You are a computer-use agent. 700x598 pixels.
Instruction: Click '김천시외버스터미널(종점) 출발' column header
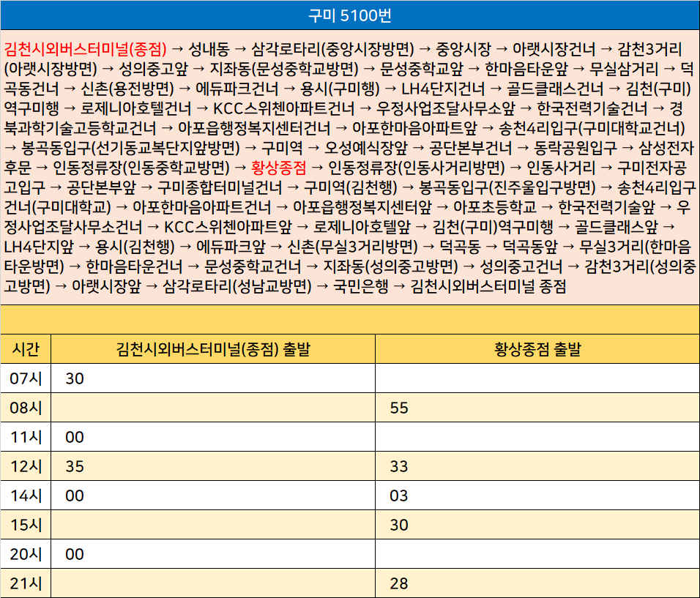click(213, 349)
